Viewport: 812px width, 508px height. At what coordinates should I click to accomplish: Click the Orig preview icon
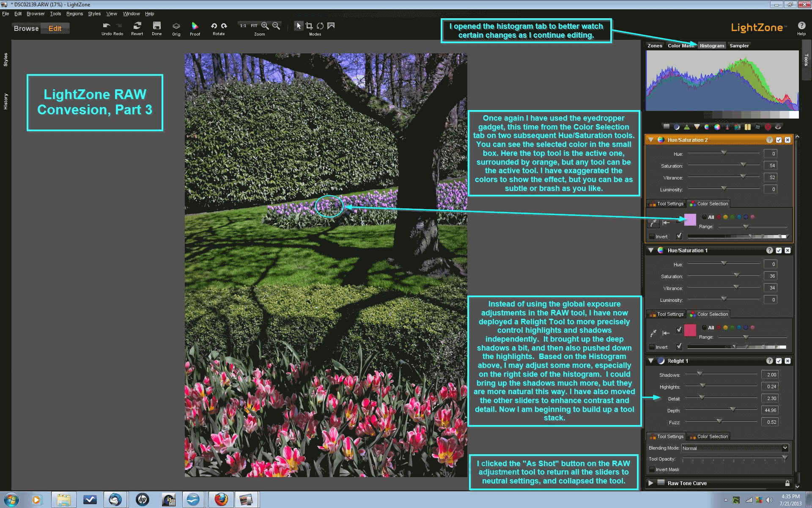[176, 26]
